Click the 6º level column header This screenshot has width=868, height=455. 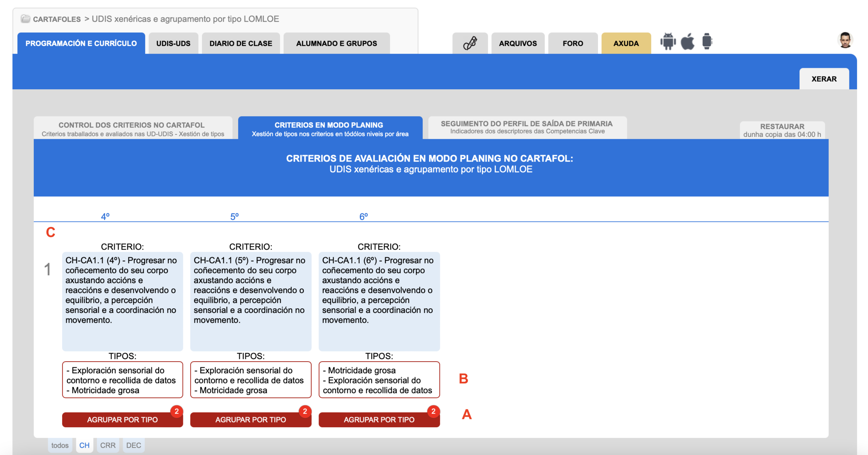point(364,216)
